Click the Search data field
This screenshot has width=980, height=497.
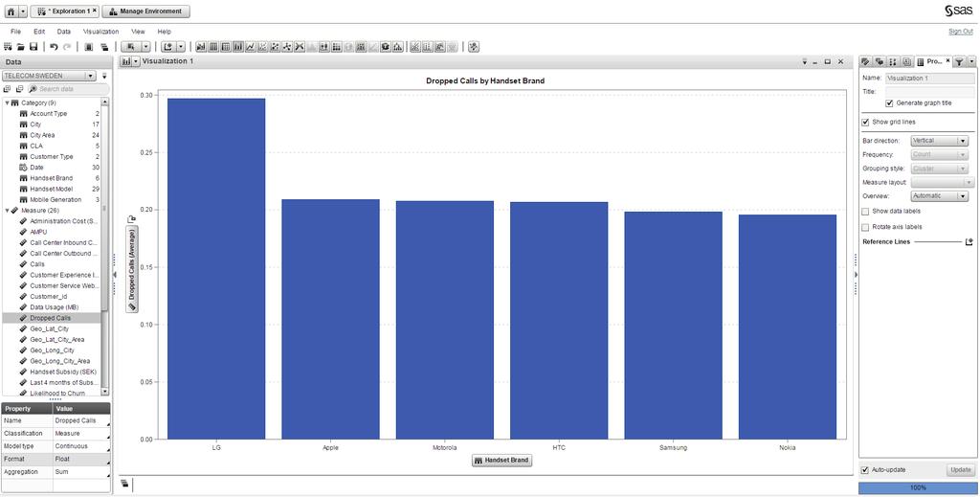pyautogui.click(x=69, y=89)
